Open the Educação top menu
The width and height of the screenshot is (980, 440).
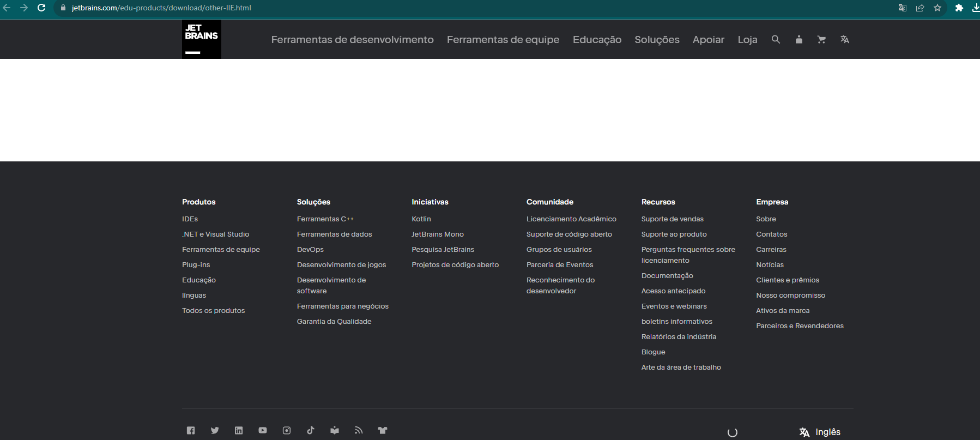click(x=597, y=39)
